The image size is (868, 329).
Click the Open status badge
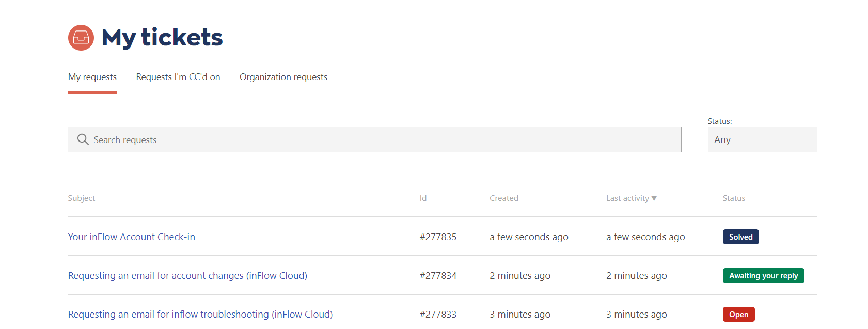739,315
